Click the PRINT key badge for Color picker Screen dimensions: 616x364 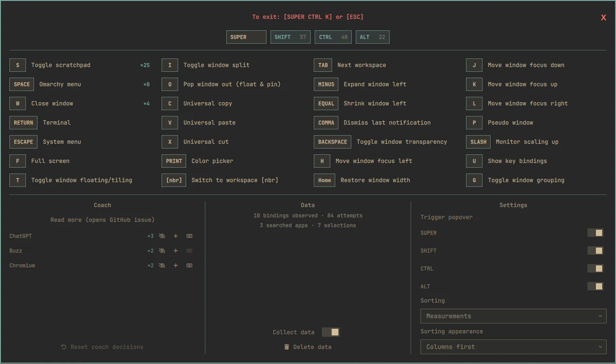(174, 161)
